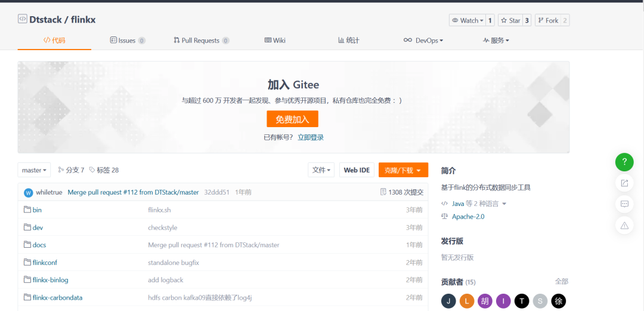Viewport: 644px width, 311px height.
Task: Open the flinkx repository name link
Action: (x=82, y=19)
